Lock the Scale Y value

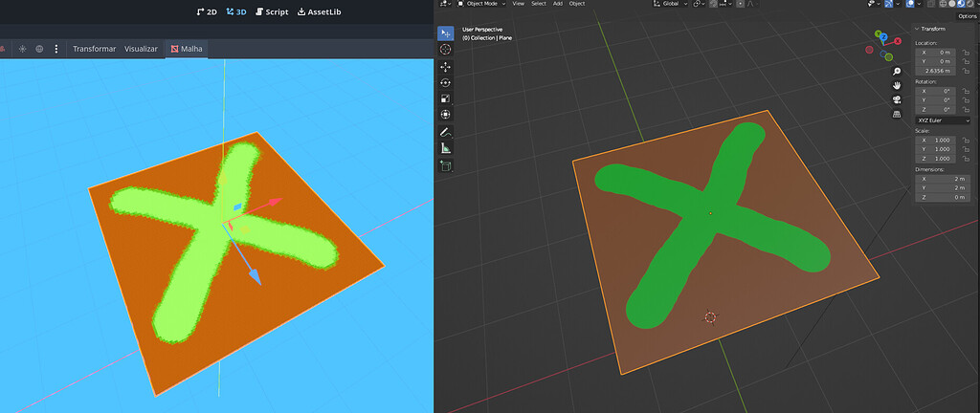pyautogui.click(x=966, y=149)
